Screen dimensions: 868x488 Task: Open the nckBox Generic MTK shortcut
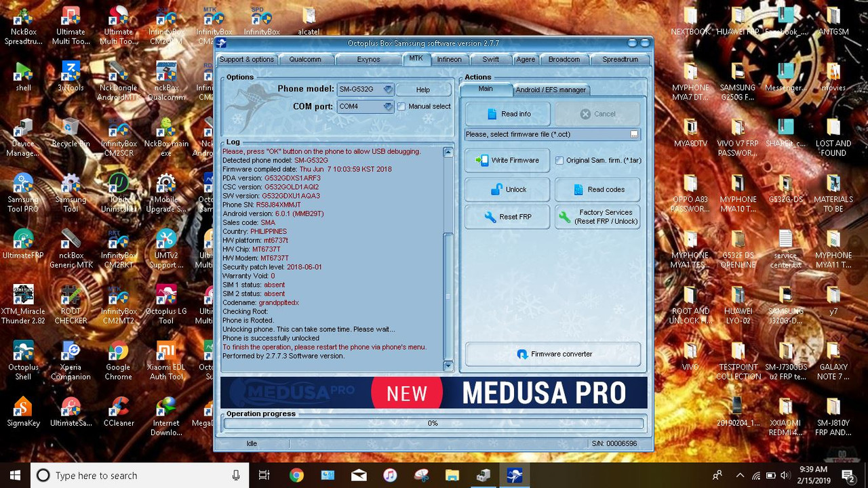tap(71, 247)
